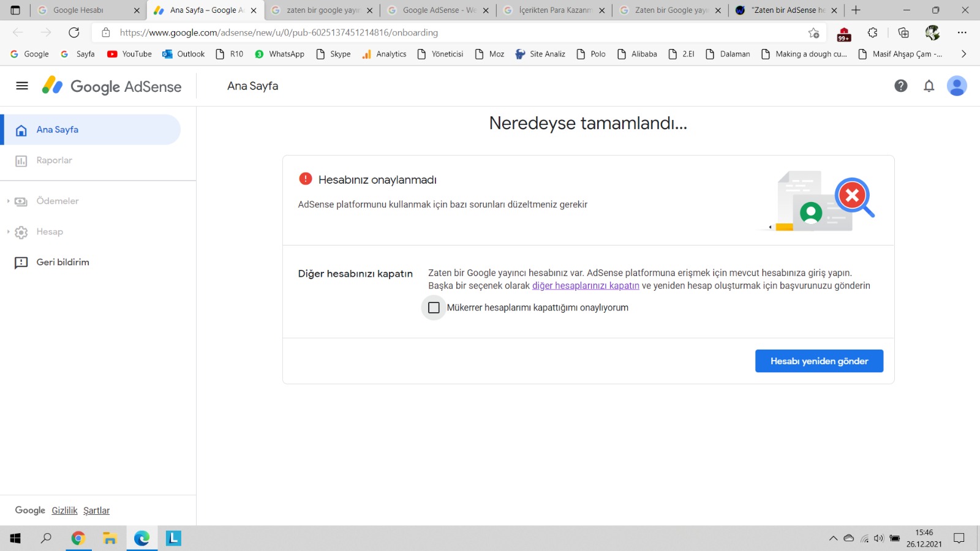Open the tab actions menu icon
The width and height of the screenshot is (980, 551).
click(15, 10)
